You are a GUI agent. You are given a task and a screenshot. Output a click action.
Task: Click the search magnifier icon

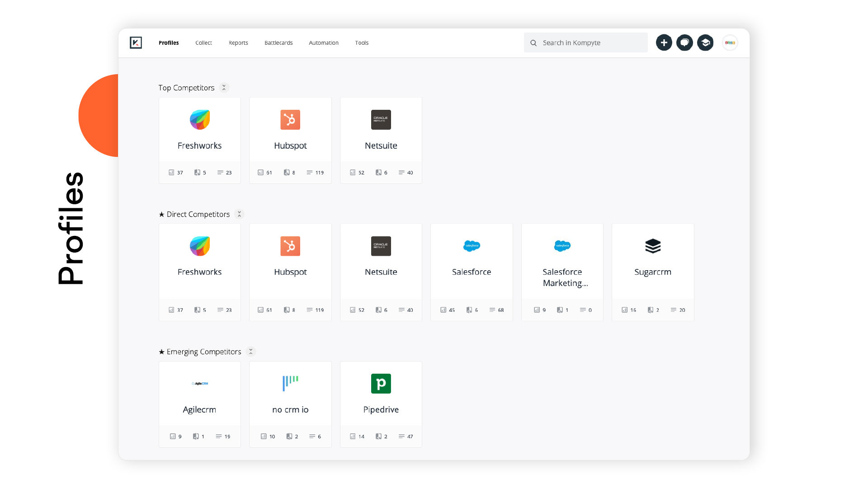tap(533, 42)
